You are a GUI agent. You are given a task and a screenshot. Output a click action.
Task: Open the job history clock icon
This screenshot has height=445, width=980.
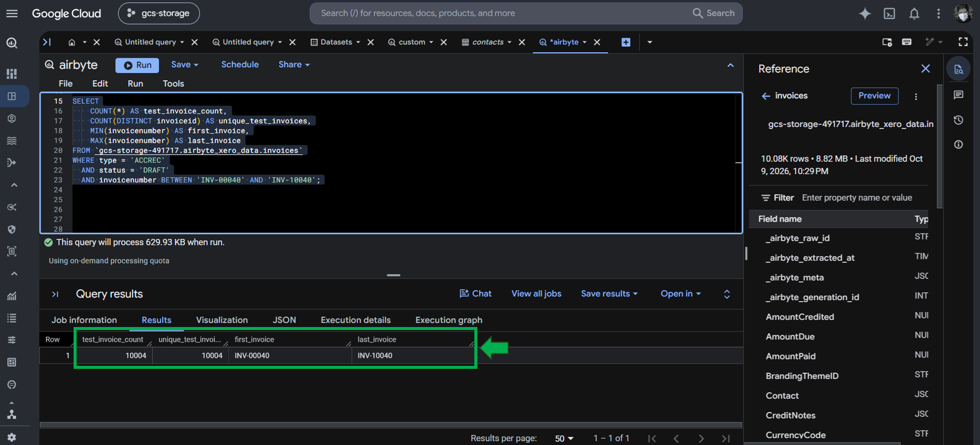959,120
